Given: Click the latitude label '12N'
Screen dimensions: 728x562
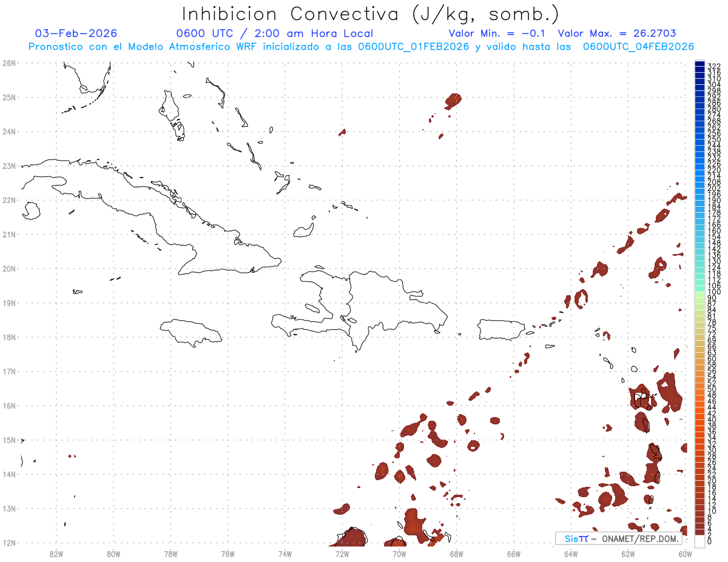Looking at the screenshot, I should click(9, 543).
